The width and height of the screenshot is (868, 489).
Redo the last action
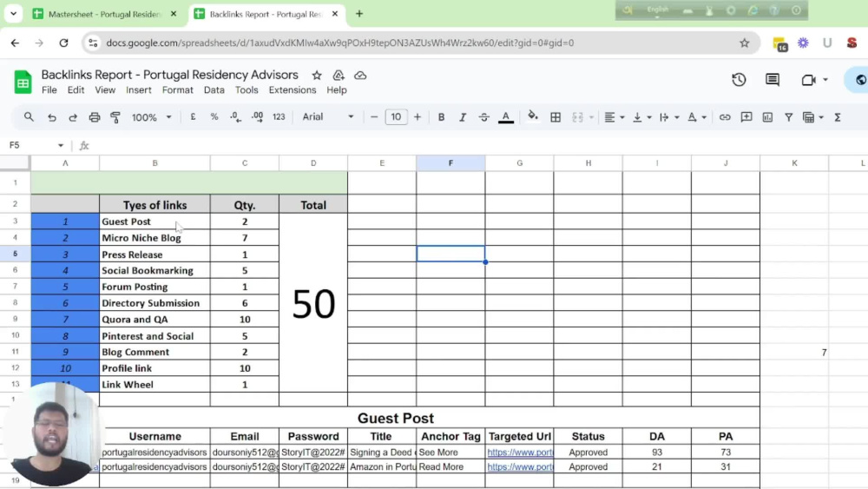[x=73, y=117]
